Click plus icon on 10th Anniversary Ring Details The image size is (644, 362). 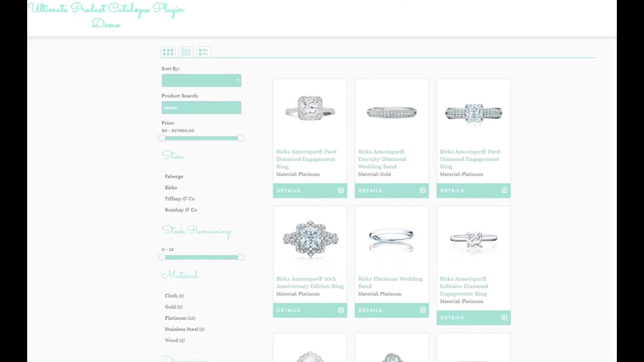tap(341, 310)
